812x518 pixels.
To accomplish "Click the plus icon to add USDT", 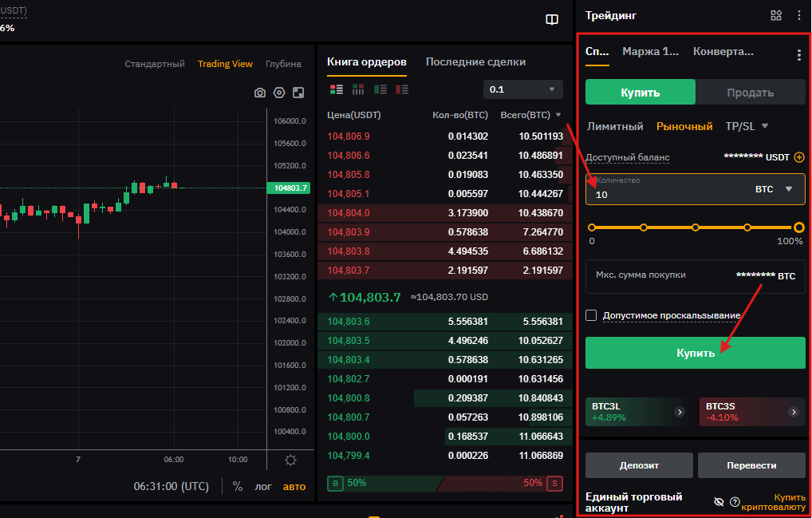I will (x=798, y=157).
